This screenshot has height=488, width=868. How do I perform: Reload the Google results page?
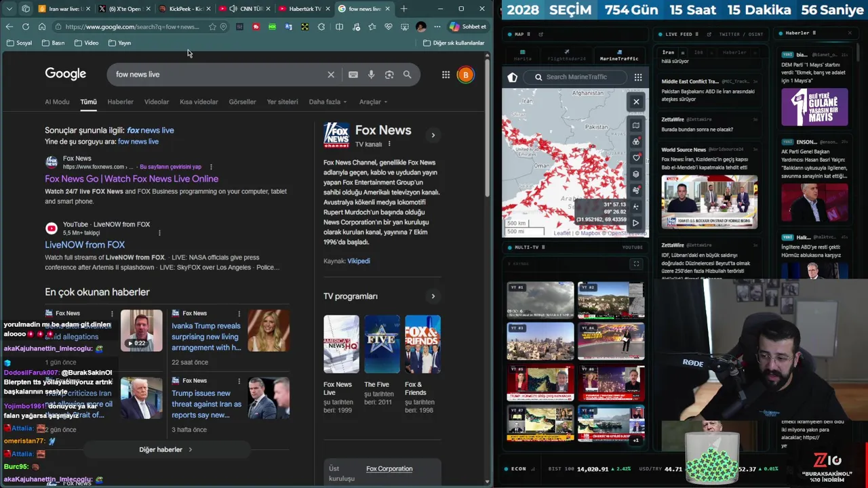25,26
